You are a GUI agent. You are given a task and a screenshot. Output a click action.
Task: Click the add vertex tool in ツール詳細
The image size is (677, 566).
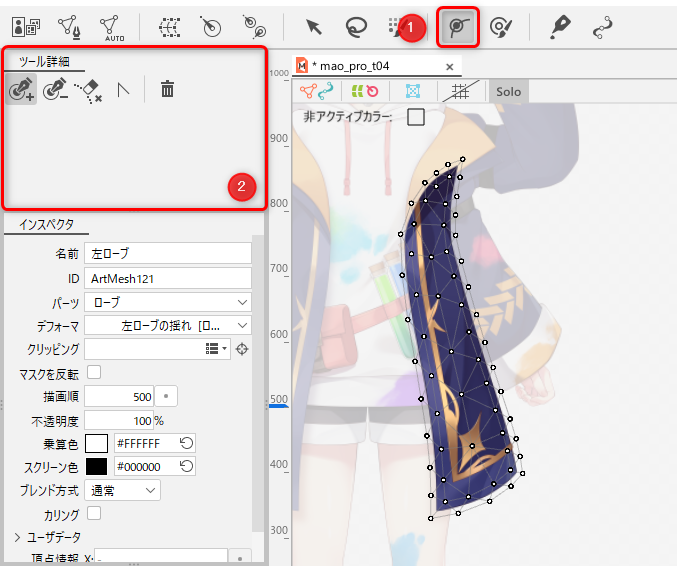[21, 90]
